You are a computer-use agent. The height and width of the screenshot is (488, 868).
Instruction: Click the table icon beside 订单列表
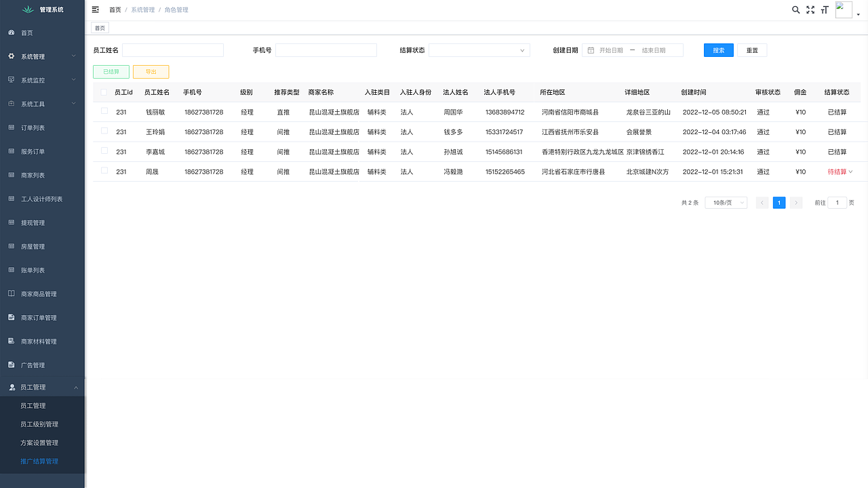click(x=11, y=127)
